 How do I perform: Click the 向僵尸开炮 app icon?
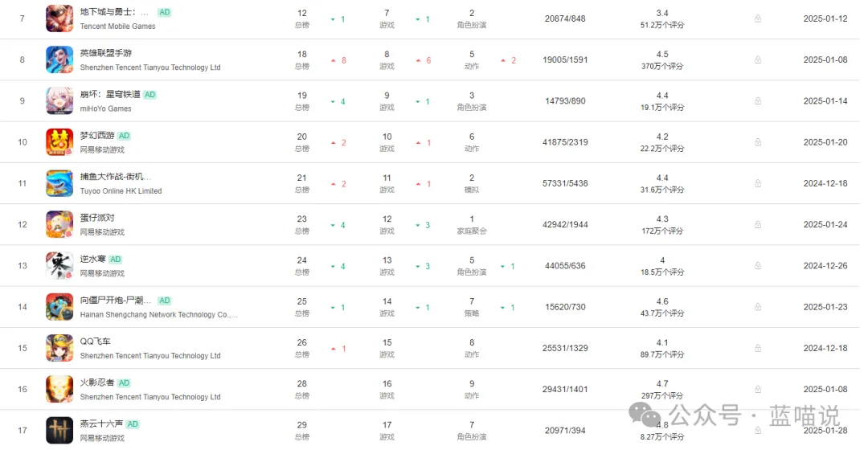[59, 307]
